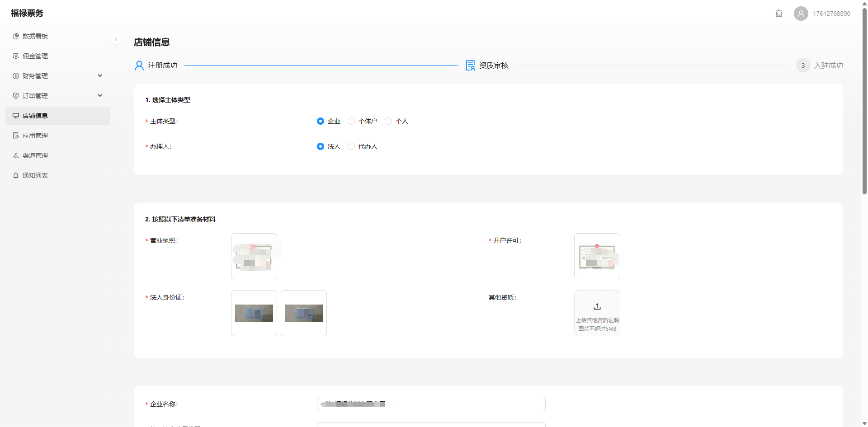This screenshot has height=427, width=868.
Task: Click the page vertical scrollbar
Action: pyautogui.click(x=864, y=104)
